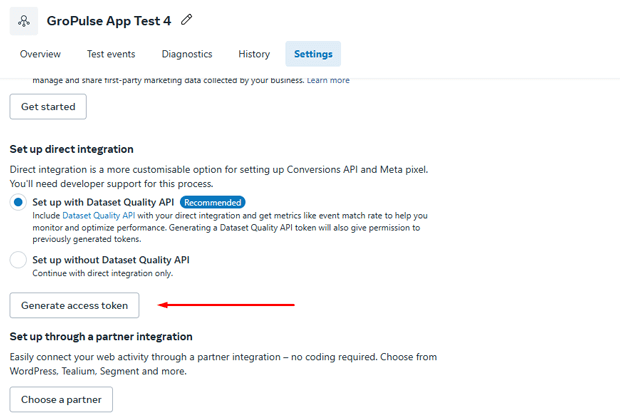This screenshot has width=620, height=419.
Task: Select Set up without Dataset Quality API radio
Action: click(18, 260)
